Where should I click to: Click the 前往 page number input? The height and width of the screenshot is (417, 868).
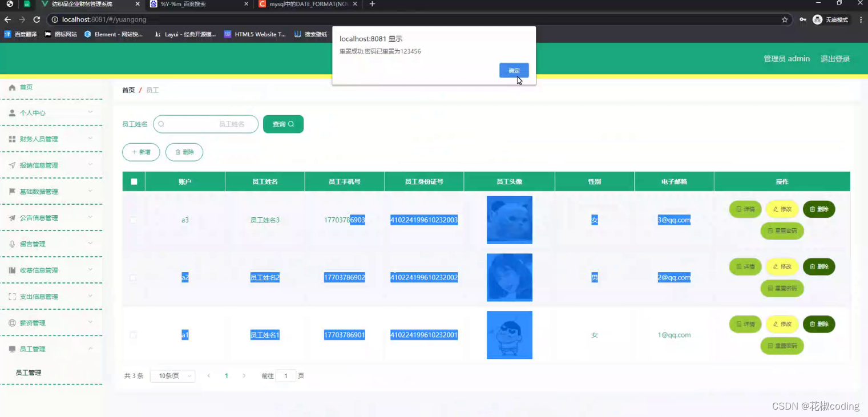(286, 376)
